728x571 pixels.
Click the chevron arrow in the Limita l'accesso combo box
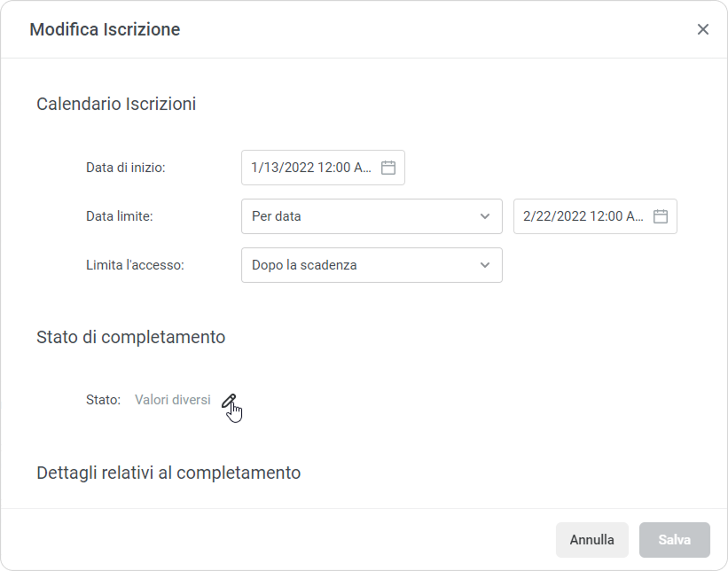(484, 265)
